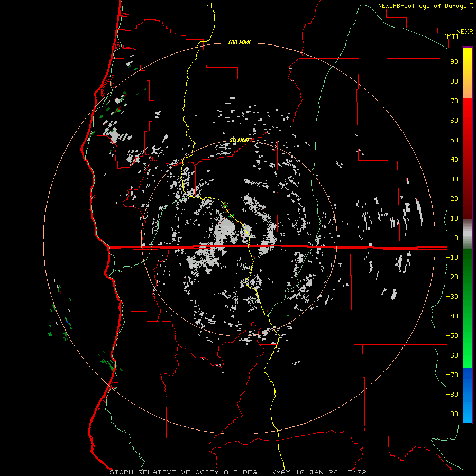The width and height of the screenshot is (476, 476).
Task: Click the 90 value on the velocity scale
Action: 454,62
